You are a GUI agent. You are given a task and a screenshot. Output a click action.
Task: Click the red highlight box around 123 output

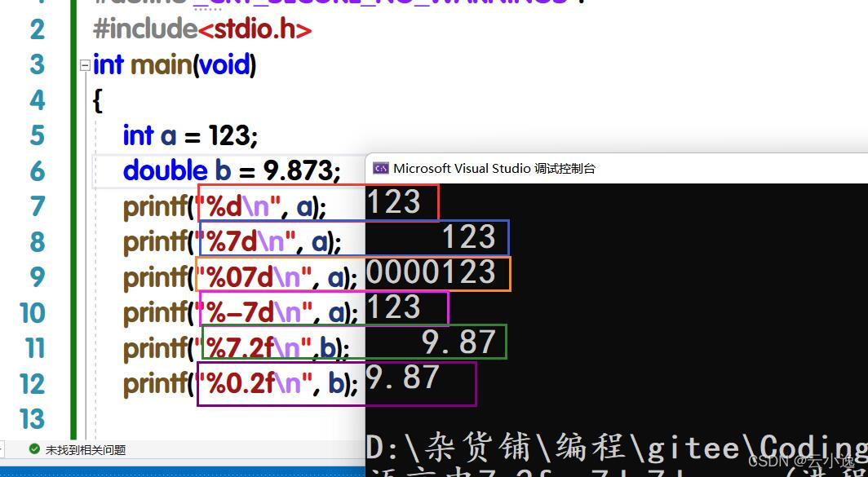tap(400, 201)
